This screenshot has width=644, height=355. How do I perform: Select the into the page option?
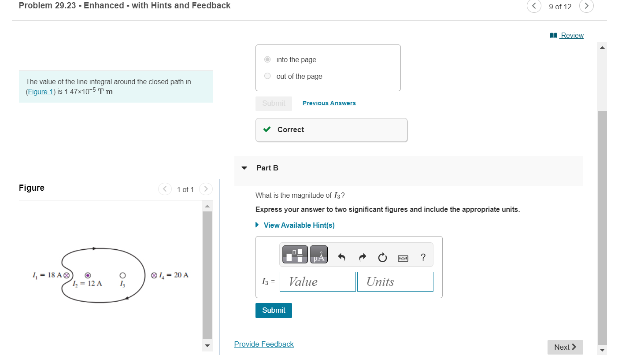coord(267,59)
